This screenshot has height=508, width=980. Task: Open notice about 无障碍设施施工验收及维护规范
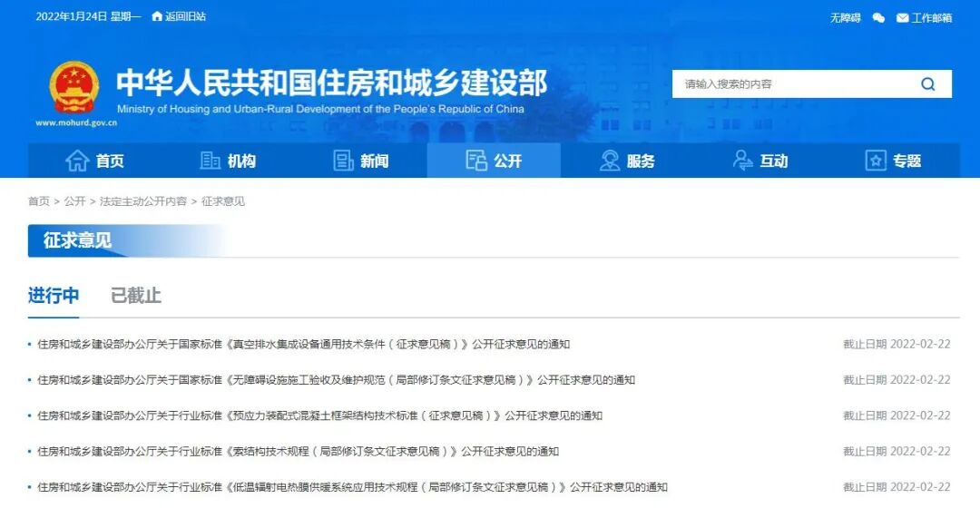[337, 380]
